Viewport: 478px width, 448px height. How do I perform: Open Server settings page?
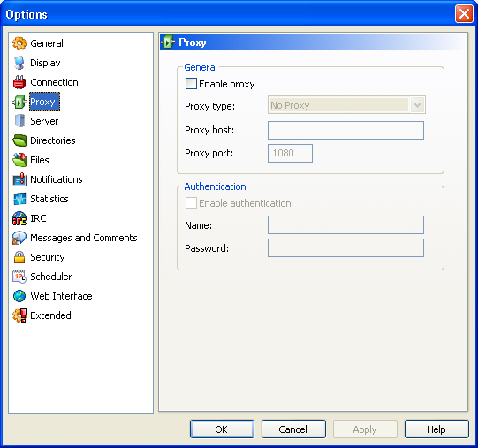tap(44, 121)
